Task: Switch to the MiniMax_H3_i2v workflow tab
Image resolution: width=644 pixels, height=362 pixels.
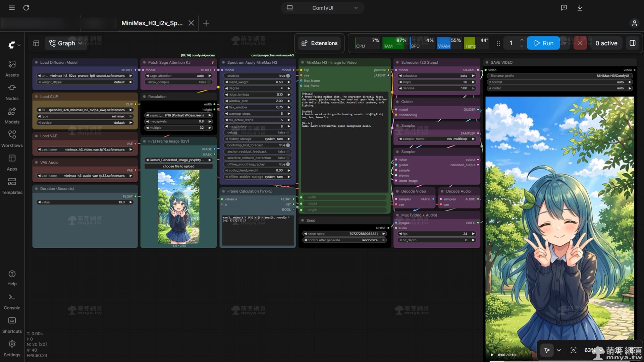Action: point(152,23)
